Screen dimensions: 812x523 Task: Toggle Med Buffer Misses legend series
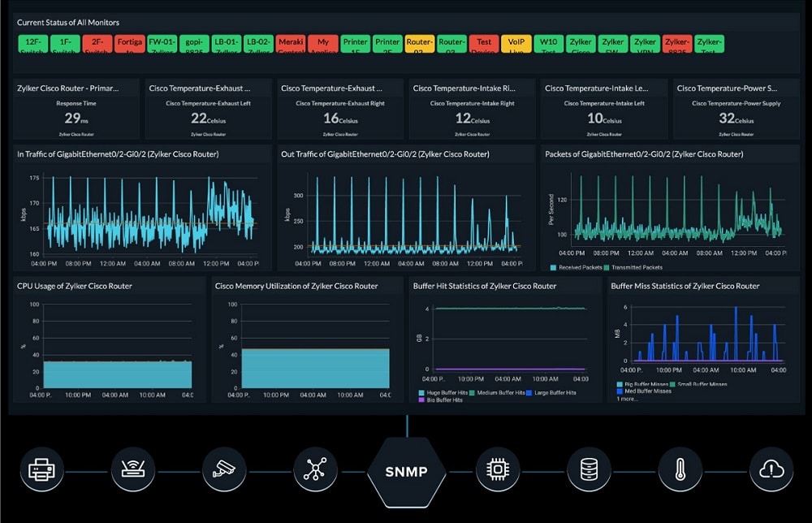tap(644, 391)
